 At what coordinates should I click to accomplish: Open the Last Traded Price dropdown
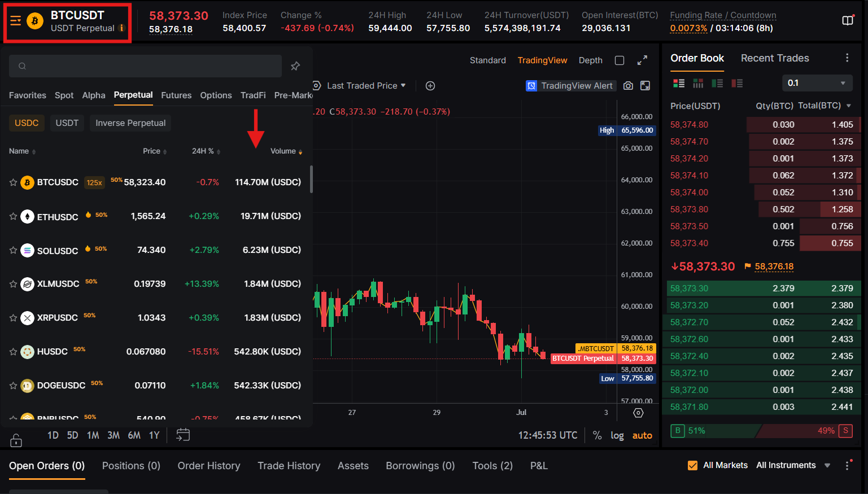pos(367,86)
